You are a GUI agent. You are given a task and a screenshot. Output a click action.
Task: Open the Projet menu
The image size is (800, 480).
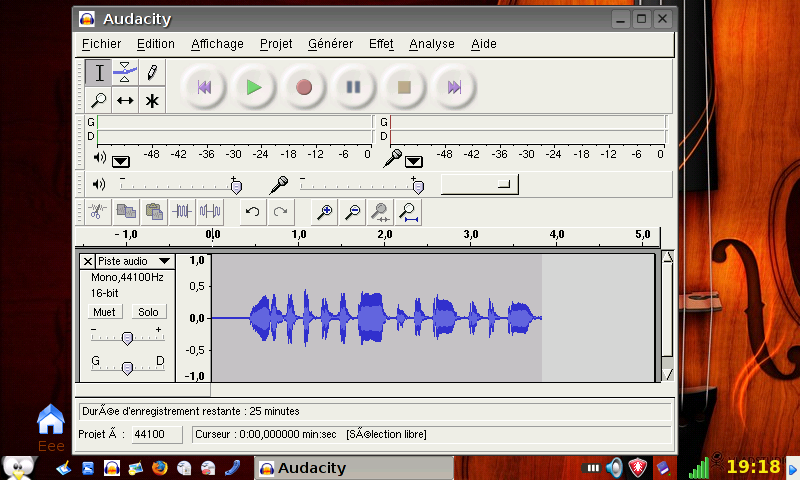(x=276, y=44)
